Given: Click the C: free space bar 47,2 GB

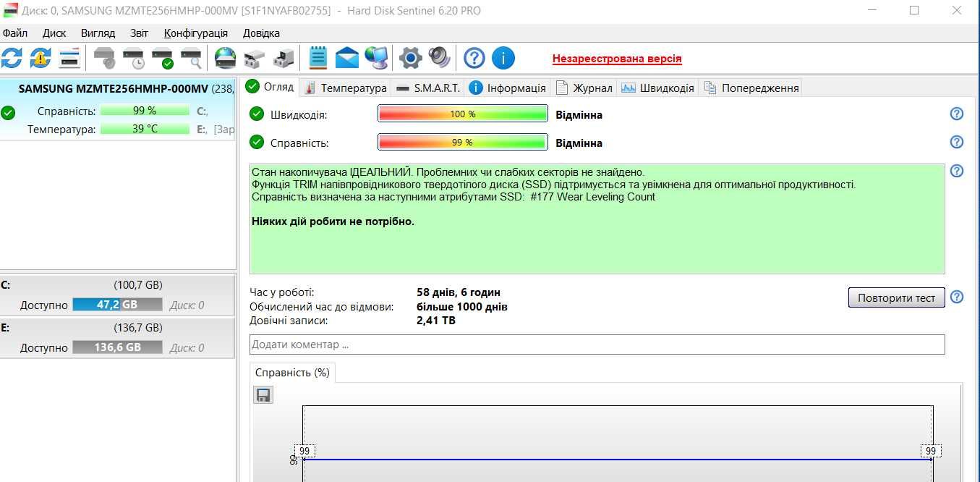Looking at the screenshot, I should click(116, 305).
